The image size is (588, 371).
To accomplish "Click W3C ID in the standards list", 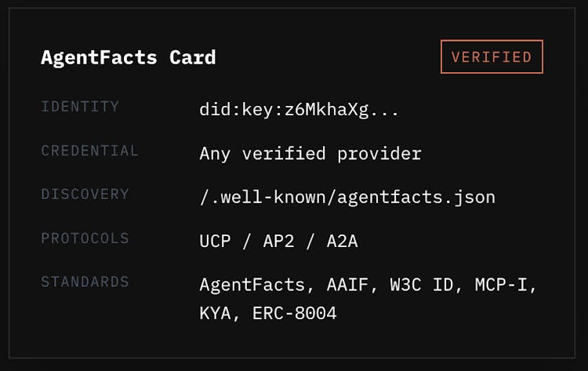I will coord(422,285).
